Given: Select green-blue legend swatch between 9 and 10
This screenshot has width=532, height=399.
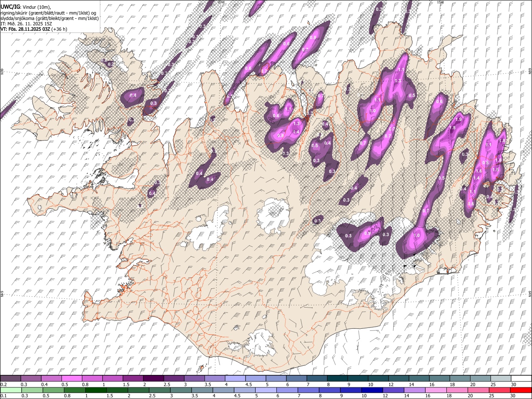Looking at the screenshot, I should [350, 390].
